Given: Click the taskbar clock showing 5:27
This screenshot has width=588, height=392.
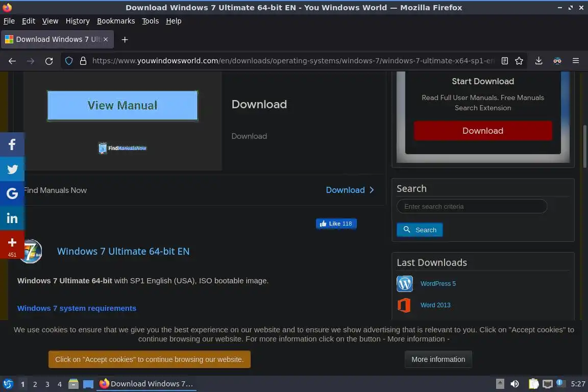Looking at the screenshot, I should [x=578, y=384].
